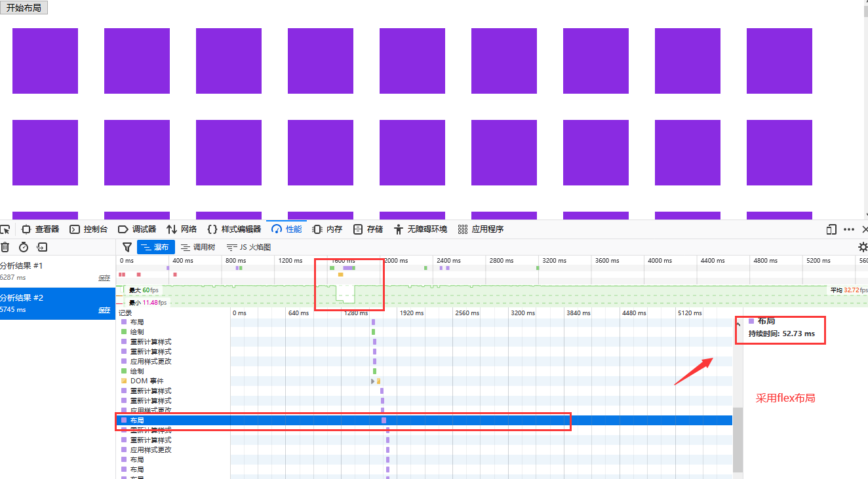Click 保存 link for 分析结果 #2

click(104, 310)
